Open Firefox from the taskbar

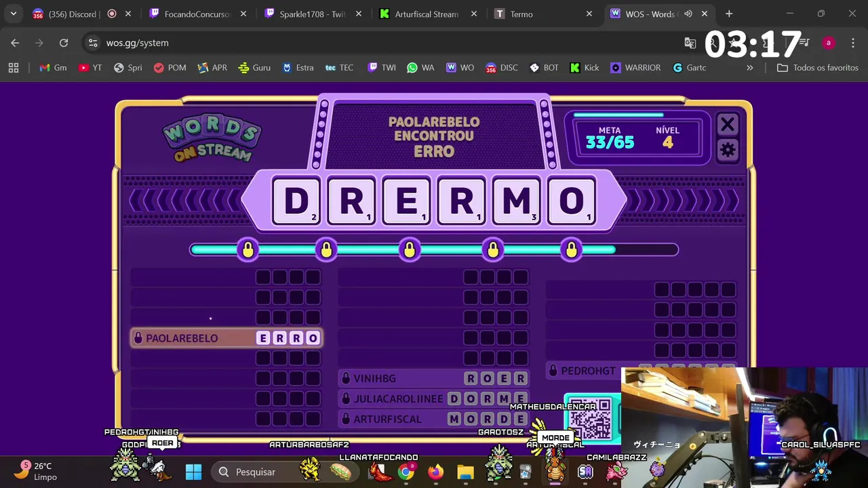click(435, 472)
